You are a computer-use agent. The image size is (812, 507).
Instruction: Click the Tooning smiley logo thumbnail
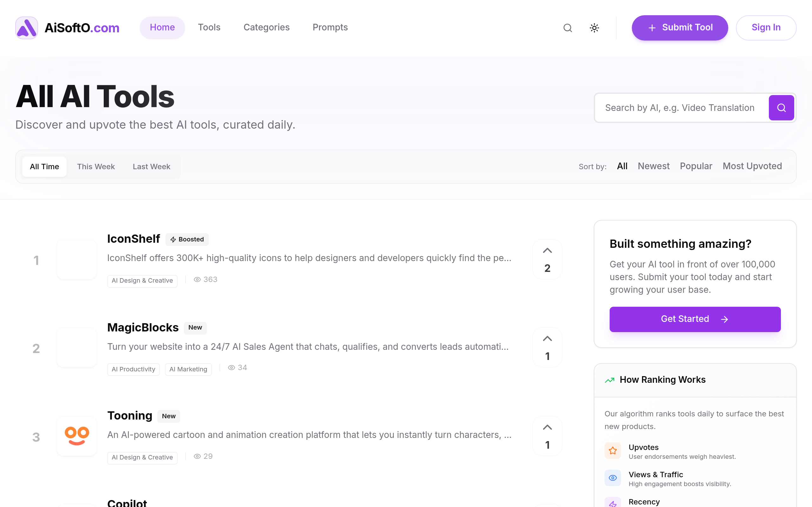[x=77, y=436]
